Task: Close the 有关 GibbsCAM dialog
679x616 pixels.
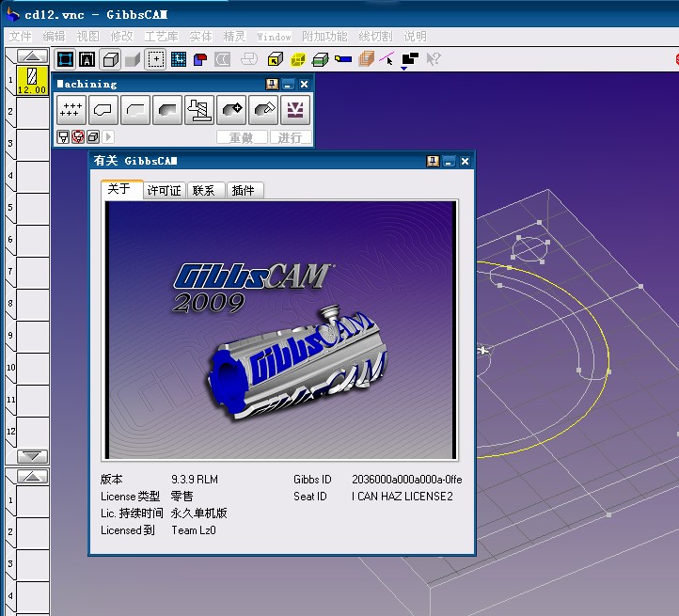Action: pos(465,162)
